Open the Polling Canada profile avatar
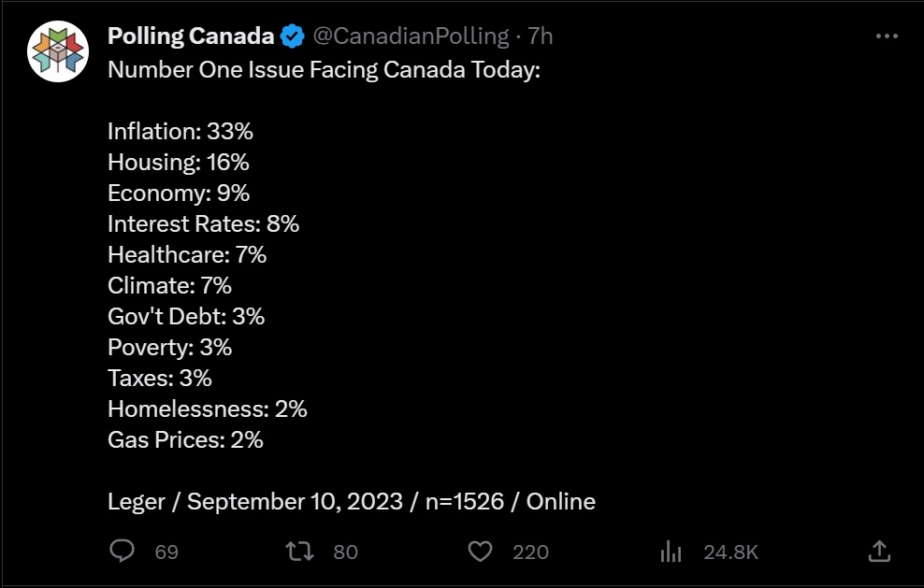924x588 pixels. point(58,51)
